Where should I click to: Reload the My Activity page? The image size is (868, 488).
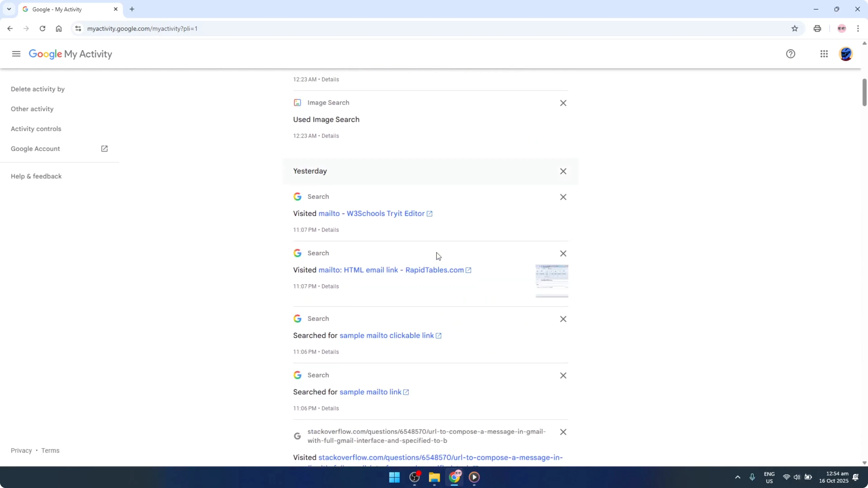click(42, 29)
